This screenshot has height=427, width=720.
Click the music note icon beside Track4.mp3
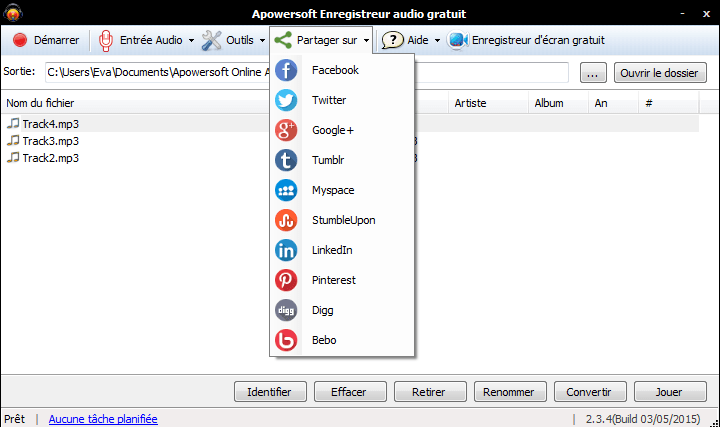pyautogui.click(x=13, y=123)
